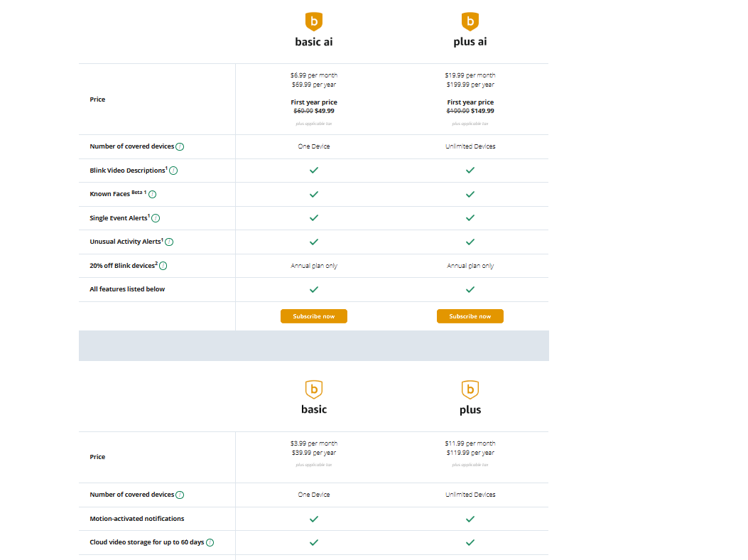
Task: Click 'Annual plan only' under basic ai
Action: pos(314,266)
